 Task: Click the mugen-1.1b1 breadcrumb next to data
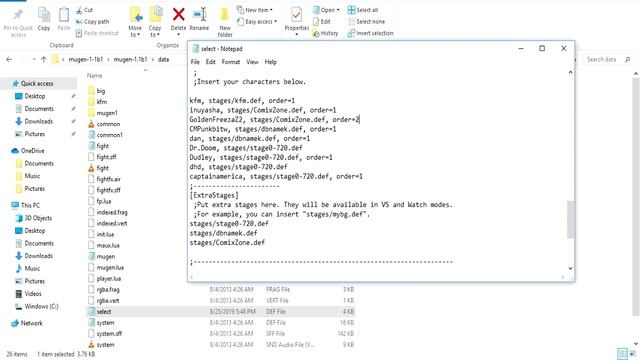click(x=130, y=60)
